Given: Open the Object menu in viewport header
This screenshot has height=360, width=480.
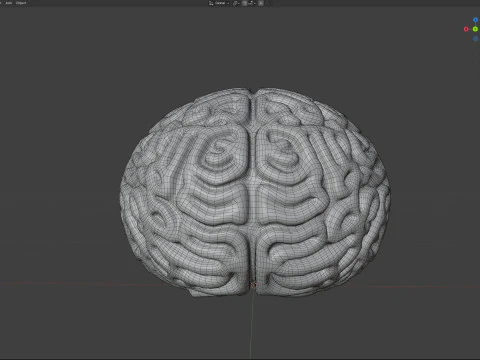Looking at the screenshot, I should click(21, 3).
